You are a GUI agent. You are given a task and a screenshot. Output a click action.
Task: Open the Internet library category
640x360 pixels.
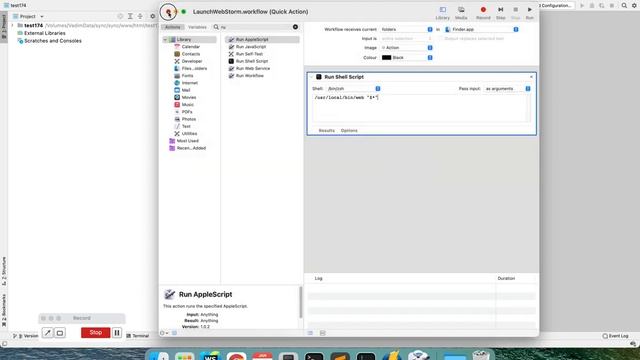189,83
